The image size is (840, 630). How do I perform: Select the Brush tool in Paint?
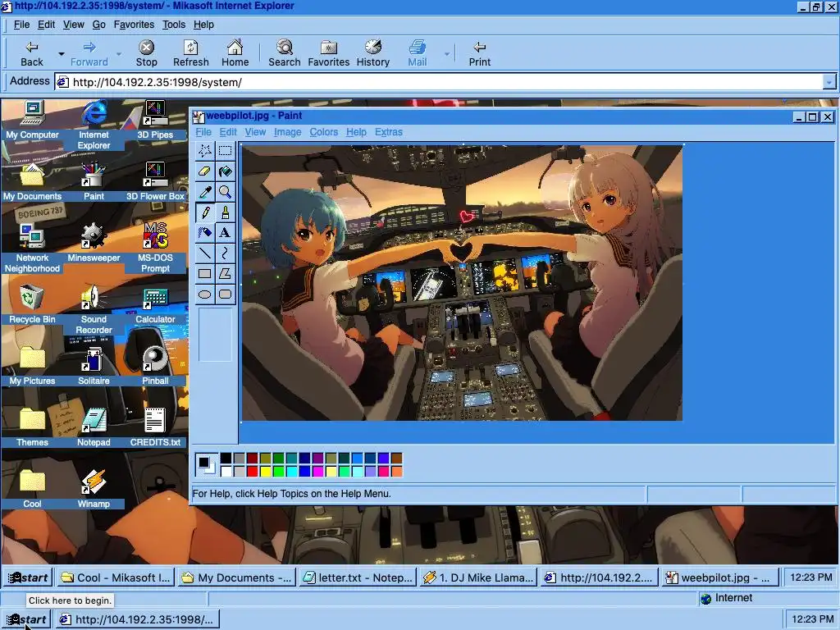click(x=226, y=212)
